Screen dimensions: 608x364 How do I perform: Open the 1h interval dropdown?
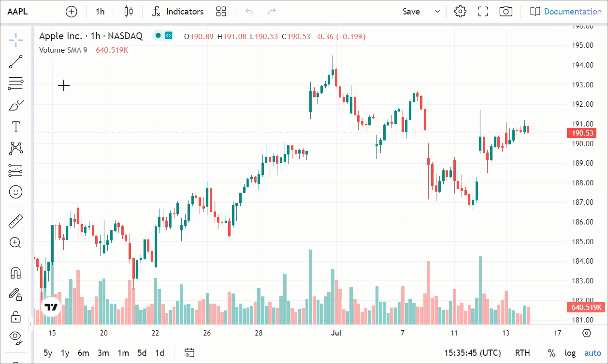pos(100,12)
